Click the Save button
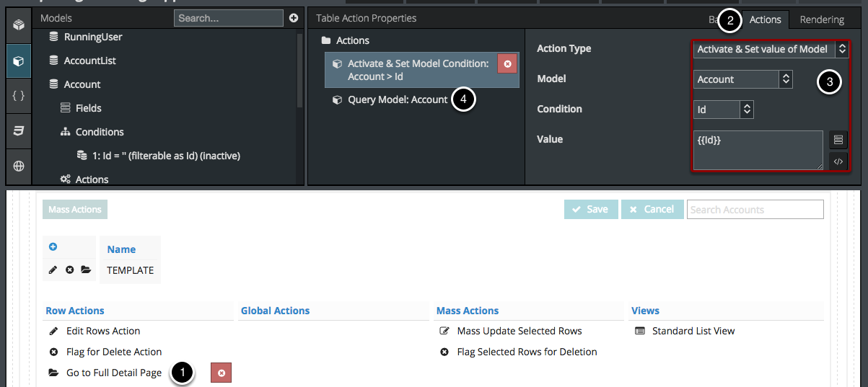Viewport: 868px width, 387px height. pyautogui.click(x=590, y=209)
